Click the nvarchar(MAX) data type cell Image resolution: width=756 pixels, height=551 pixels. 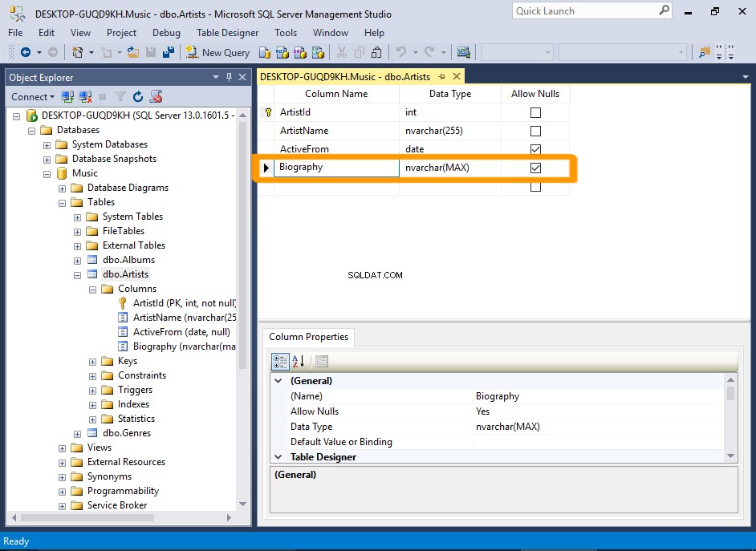click(450, 168)
